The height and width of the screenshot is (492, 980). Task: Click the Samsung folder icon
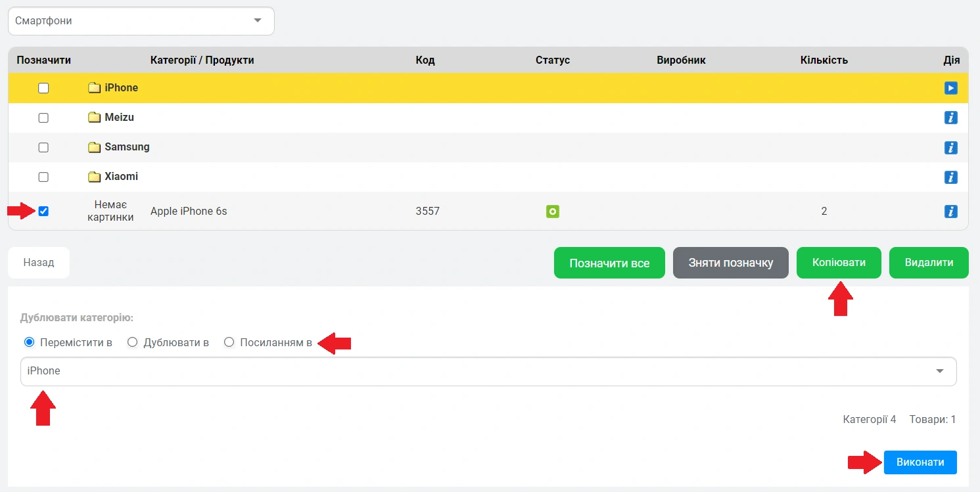[x=94, y=147]
